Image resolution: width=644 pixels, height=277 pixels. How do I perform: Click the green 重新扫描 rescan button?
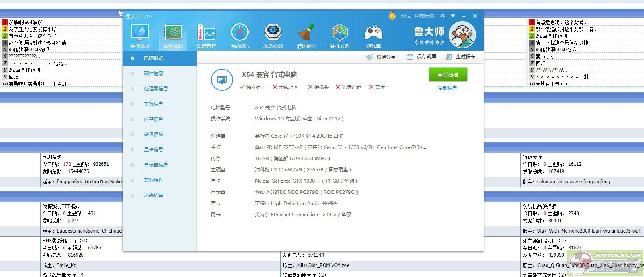448,75
